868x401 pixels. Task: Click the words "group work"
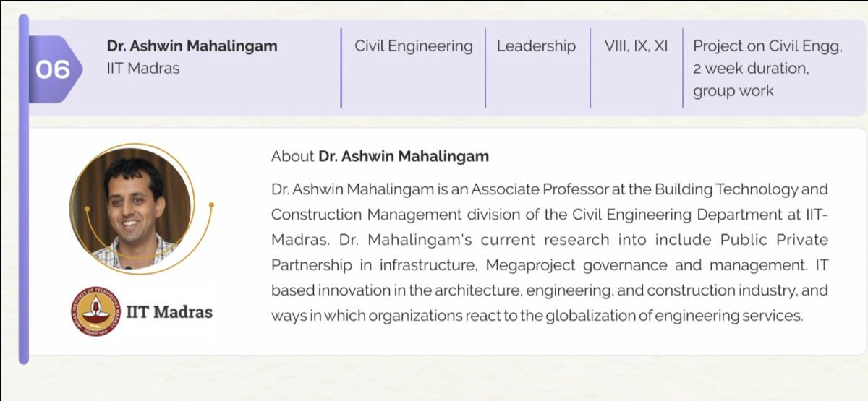[733, 91]
